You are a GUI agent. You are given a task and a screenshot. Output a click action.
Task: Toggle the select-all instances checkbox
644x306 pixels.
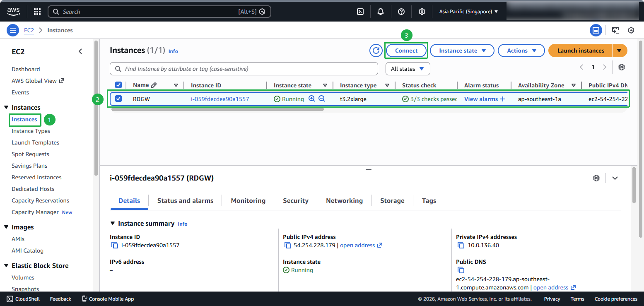point(118,85)
